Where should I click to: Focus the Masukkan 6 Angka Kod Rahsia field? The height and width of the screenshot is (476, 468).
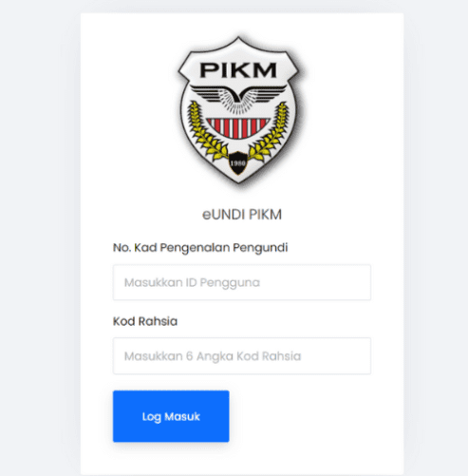pos(242,356)
